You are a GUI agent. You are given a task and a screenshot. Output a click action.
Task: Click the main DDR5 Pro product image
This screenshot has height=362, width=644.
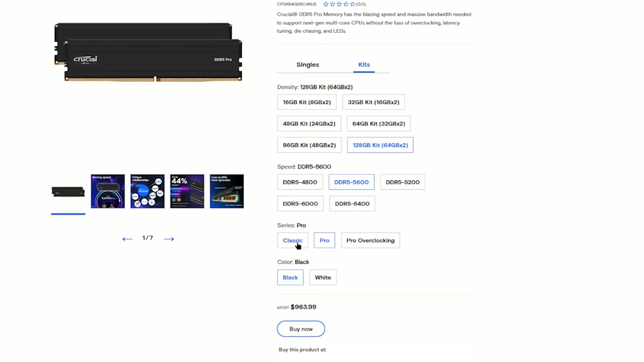[148, 52]
